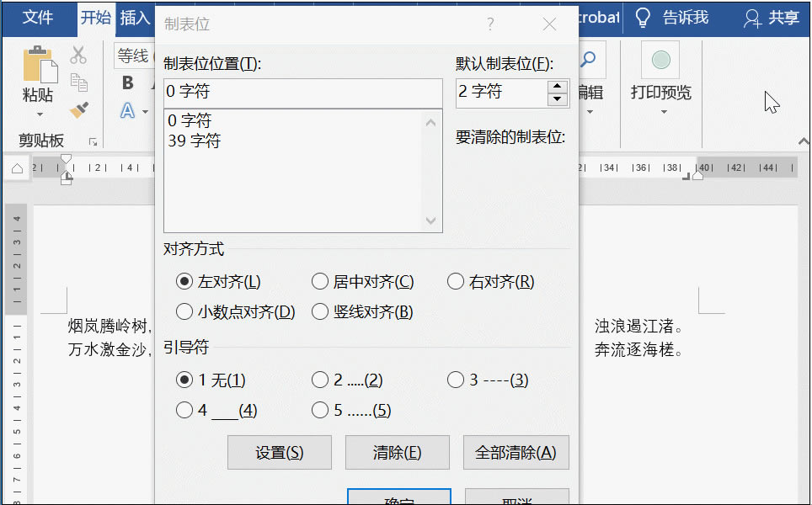This screenshot has width=812, height=505.
Task: Click the 取消 button at dialog bottom
Action: point(517,497)
